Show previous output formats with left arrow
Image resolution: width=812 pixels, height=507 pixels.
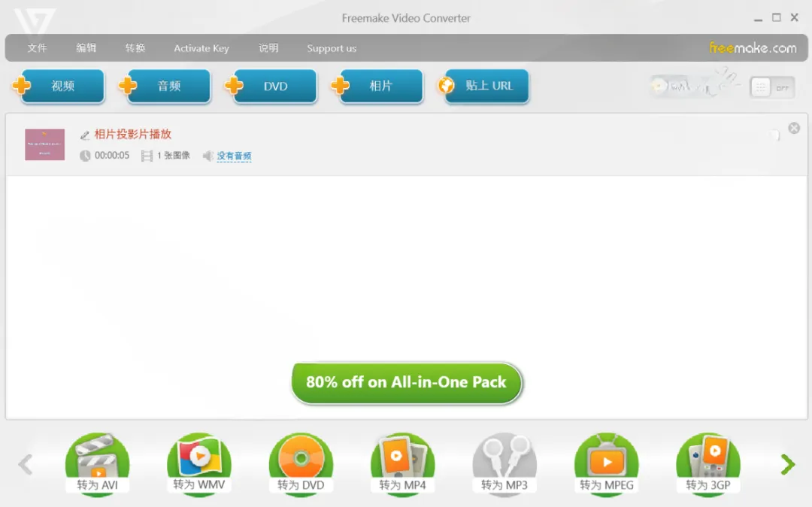pos(26,465)
